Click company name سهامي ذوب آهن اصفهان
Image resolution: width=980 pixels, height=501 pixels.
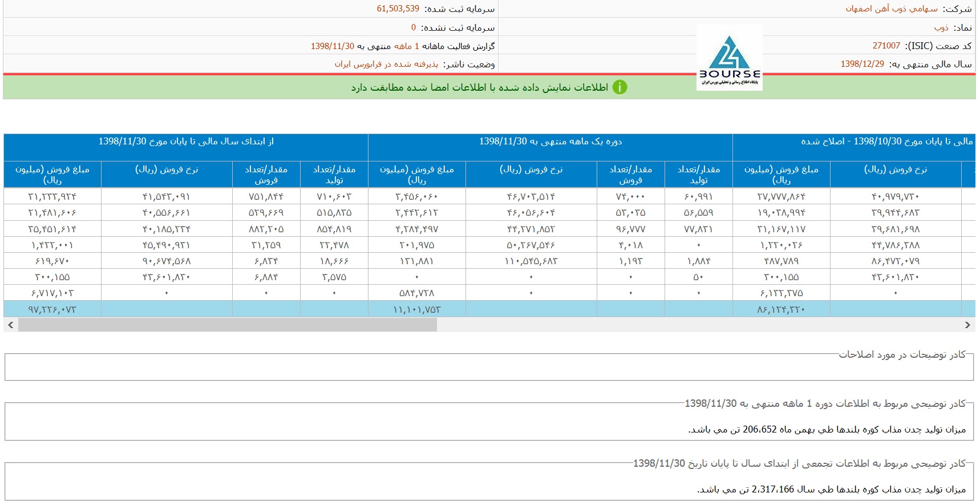(891, 9)
